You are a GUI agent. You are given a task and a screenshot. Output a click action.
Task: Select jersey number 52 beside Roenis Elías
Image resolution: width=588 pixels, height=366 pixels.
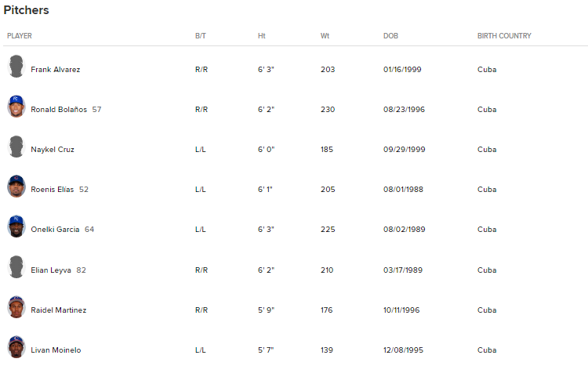(x=84, y=190)
